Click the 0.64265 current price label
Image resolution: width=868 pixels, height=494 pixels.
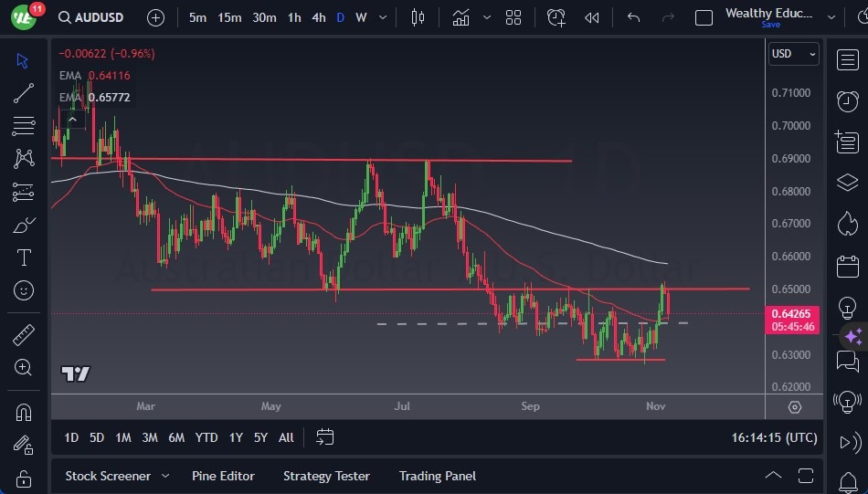(x=792, y=314)
